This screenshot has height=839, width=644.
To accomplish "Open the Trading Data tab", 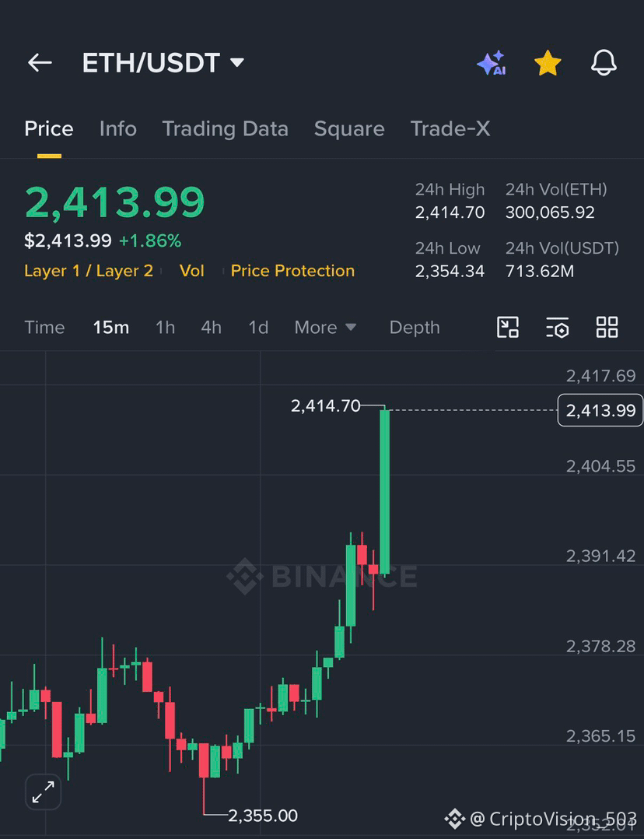I will [x=226, y=129].
